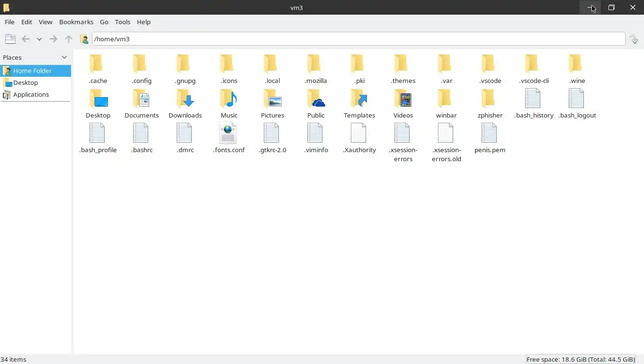Screen dimensions: 644x364
Task: Click the jump-to-path button right of address bar
Action: coord(634,39)
